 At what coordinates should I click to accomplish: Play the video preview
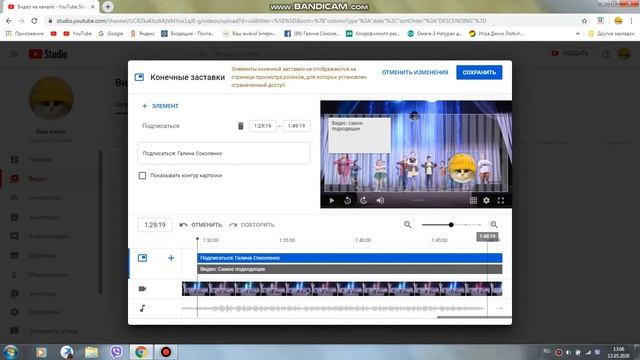[332, 200]
